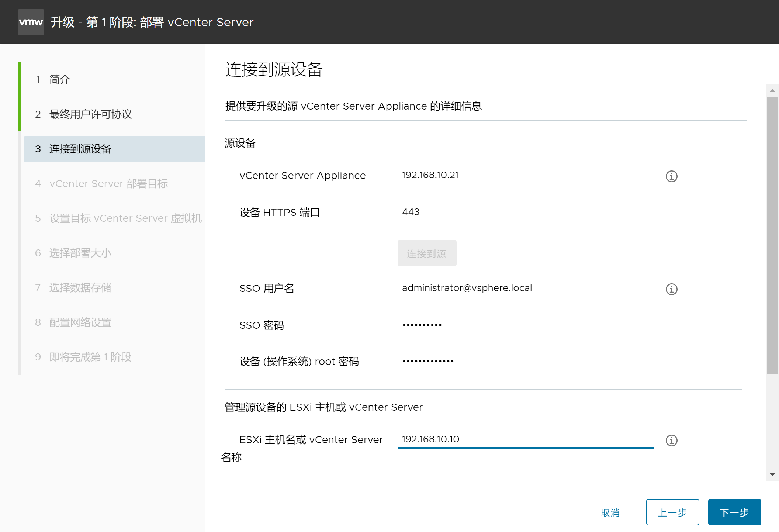
Task: Click the scrollbar down arrow
Action: 773,474
